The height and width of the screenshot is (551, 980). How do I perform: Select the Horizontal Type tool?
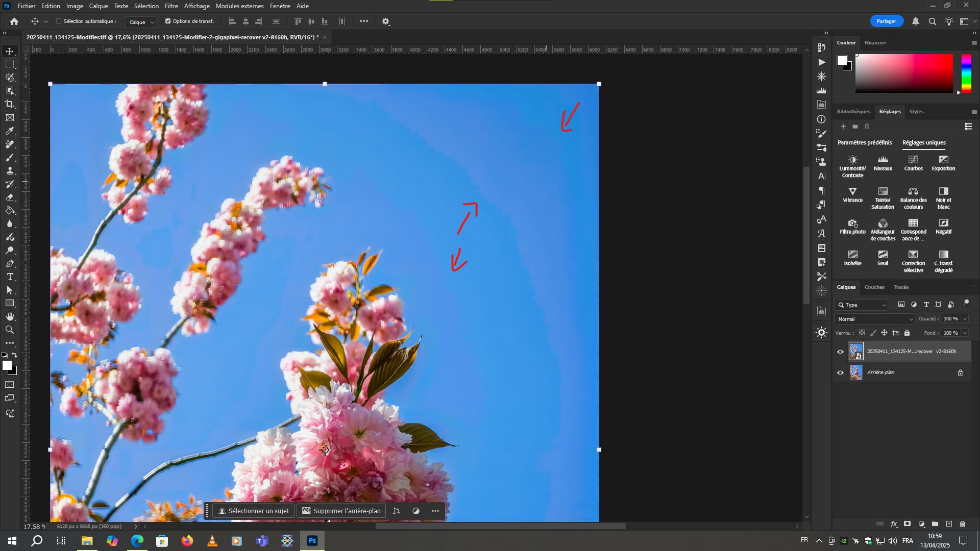tap(10, 277)
